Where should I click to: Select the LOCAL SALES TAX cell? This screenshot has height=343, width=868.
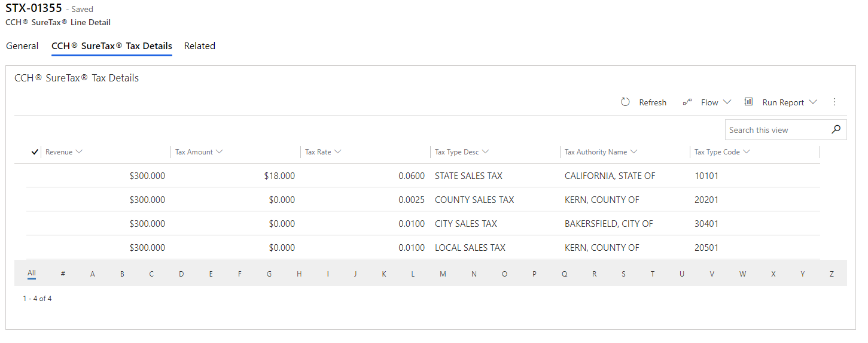click(x=470, y=248)
